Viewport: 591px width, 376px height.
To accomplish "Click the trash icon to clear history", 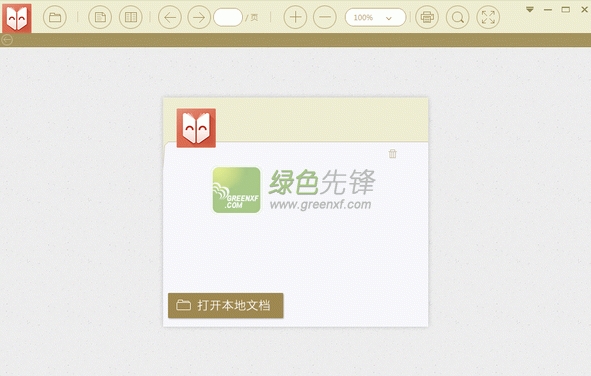I will coord(392,153).
